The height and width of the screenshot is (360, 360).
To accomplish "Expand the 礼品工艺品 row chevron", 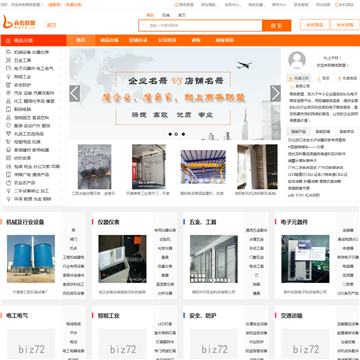I will [x=61, y=134].
